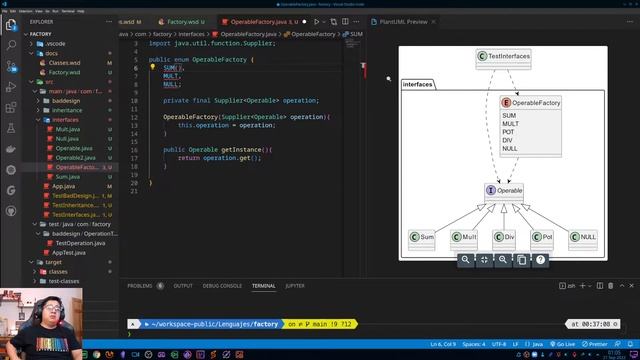Screen dimensions: 640x360
Task: Open the GitHub view in activity bar
Action: click(x=11, y=211)
